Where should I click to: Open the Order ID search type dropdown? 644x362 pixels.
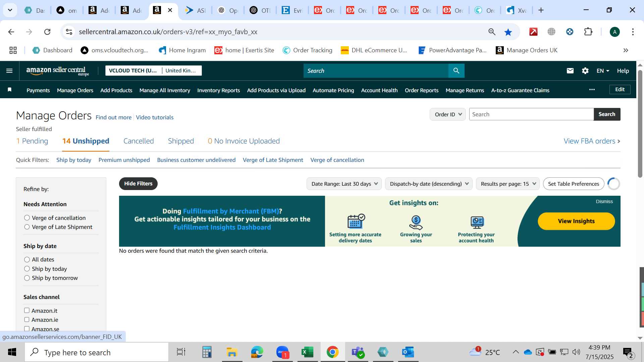(447, 114)
